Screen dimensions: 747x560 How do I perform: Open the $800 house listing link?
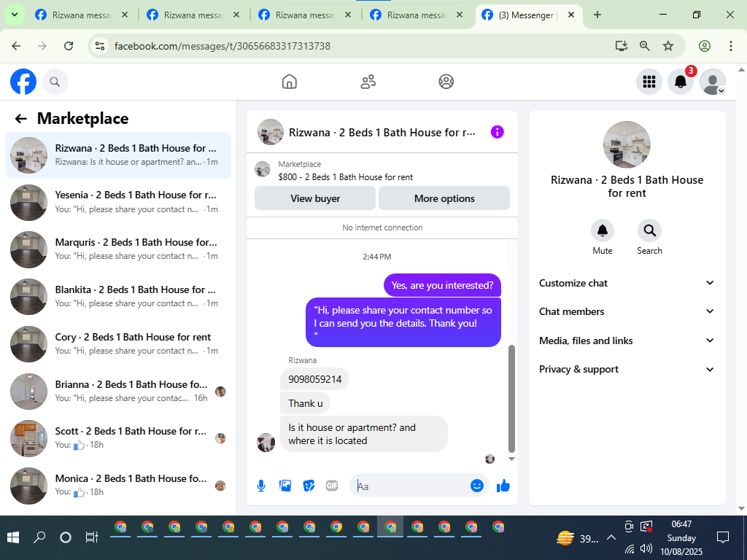tap(345, 177)
